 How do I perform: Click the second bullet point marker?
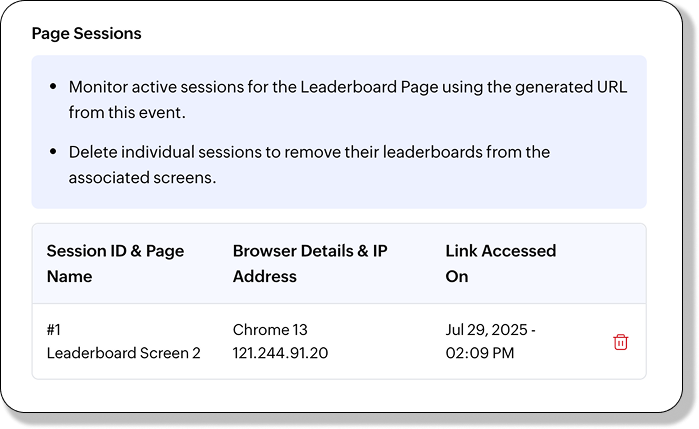(53, 152)
